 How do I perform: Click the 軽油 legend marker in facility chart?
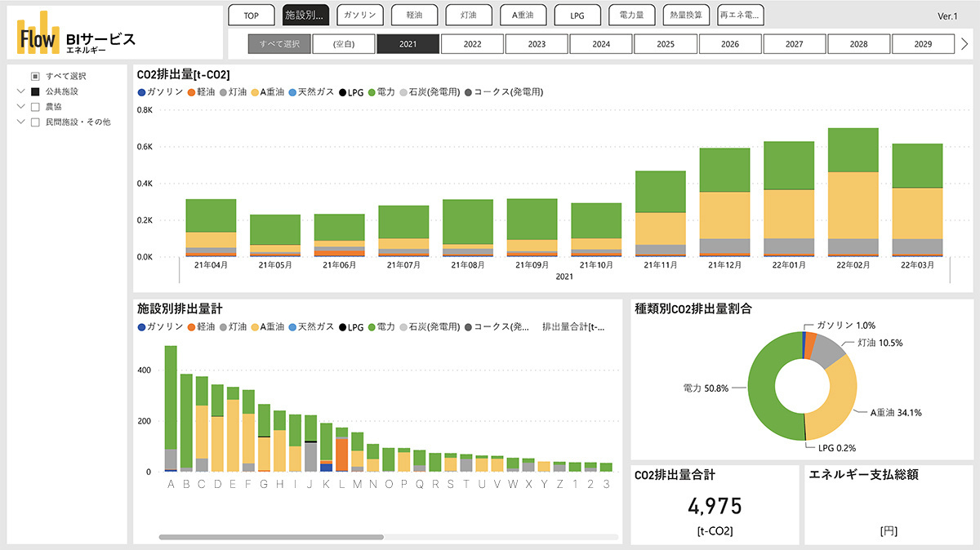(x=191, y=326)
